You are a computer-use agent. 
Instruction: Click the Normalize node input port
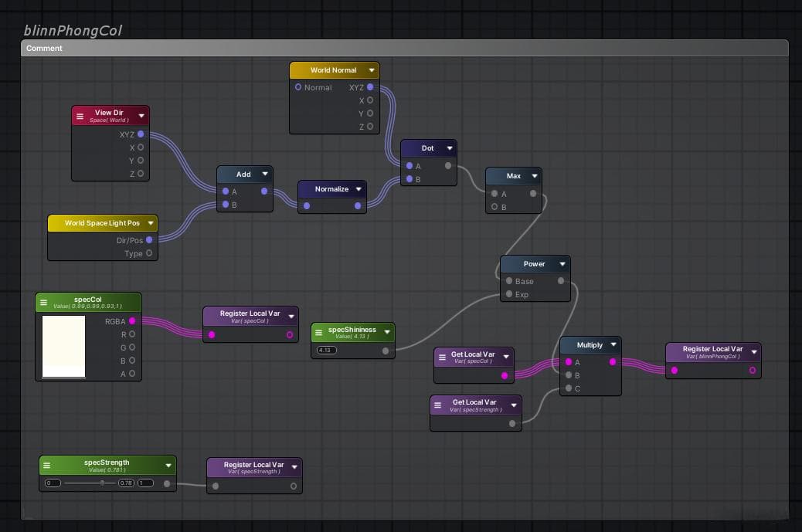(307, 206)
